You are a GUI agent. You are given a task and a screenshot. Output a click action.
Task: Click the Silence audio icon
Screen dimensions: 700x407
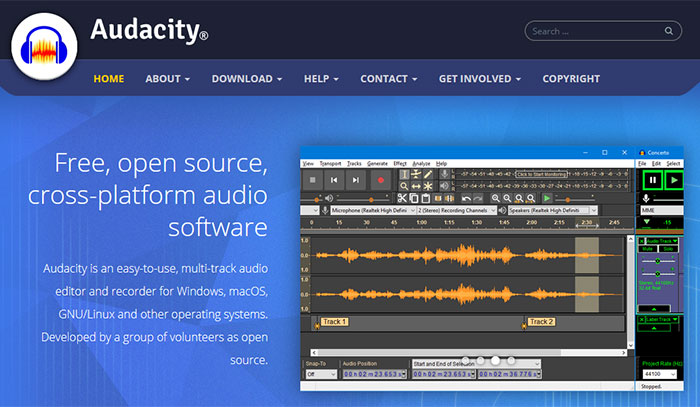[449, 198]
